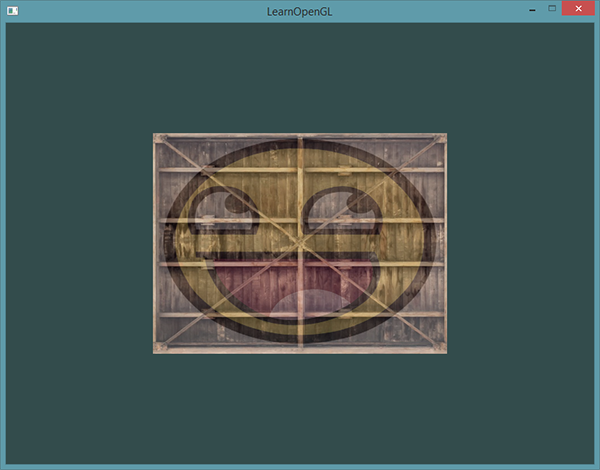Maximize the LearnOpenGL window
Image resolution: width=600 pixels, height=470 pixels.
[551, 9]
